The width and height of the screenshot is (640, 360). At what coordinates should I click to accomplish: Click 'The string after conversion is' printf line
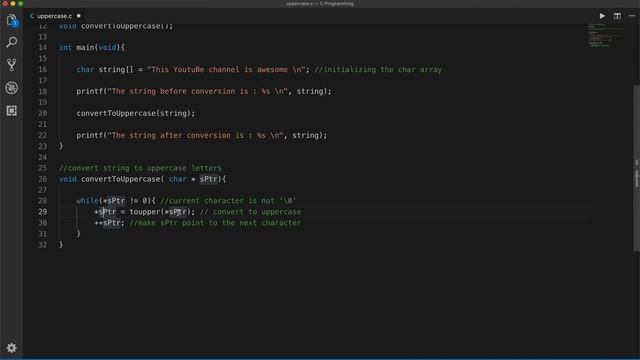tap(202, 135)
